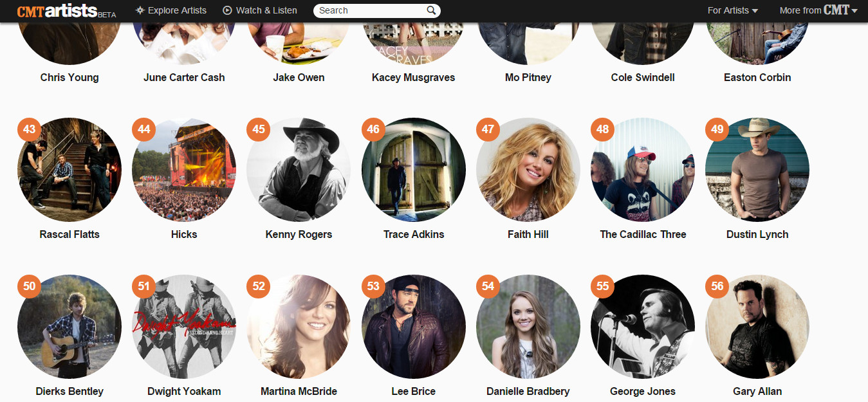Open the Dustin Lynch photo thumbnail
The image size is (868, 402).
[757, 170]
